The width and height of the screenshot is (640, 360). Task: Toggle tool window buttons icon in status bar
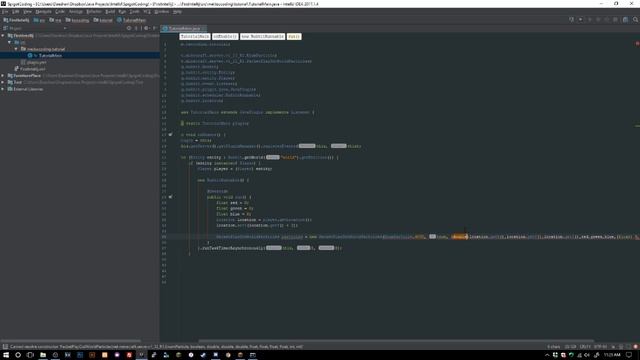[x=5, y=347]
